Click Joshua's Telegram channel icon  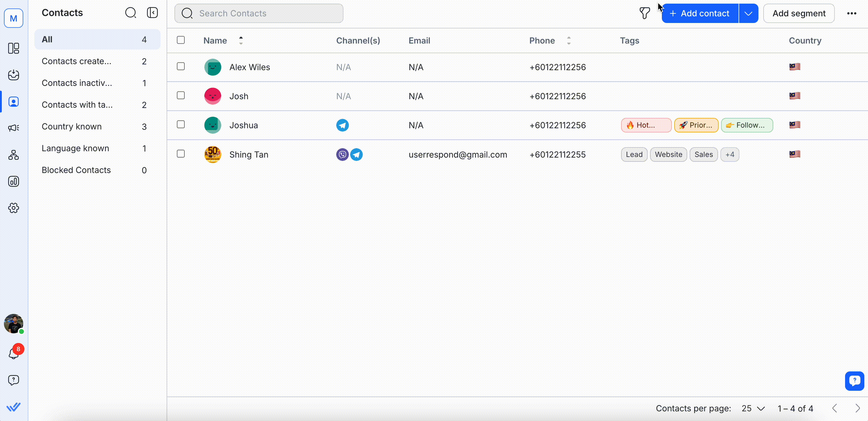[x=342, y=125]
